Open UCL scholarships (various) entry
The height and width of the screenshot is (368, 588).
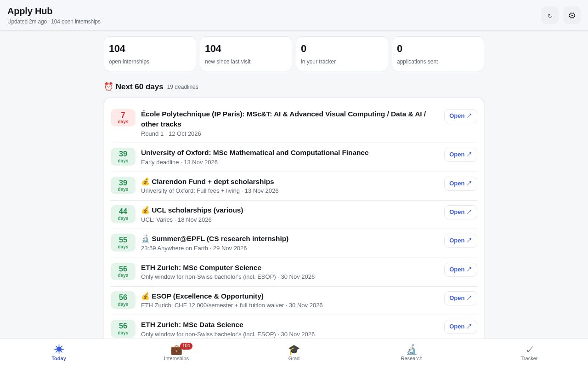(460, 212)
